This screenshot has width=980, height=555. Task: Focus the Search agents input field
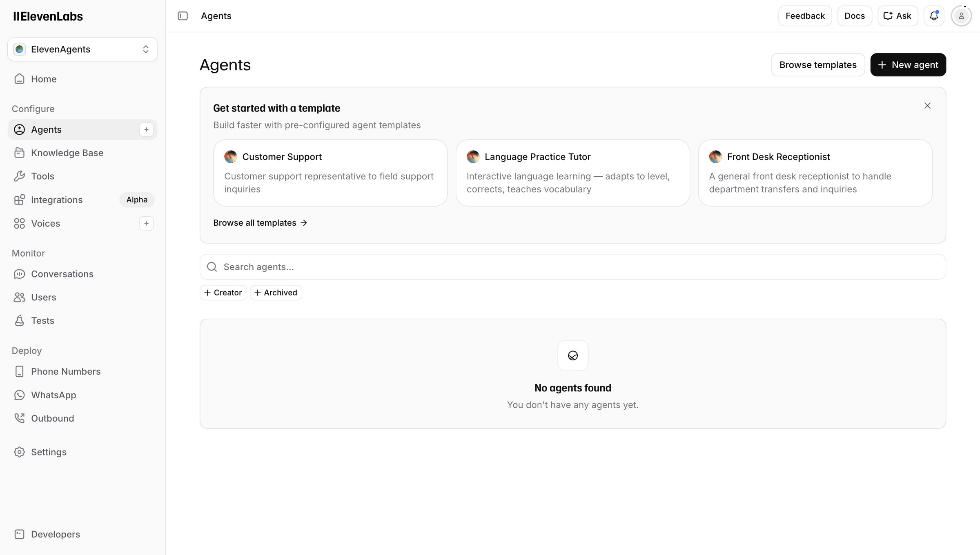[573, 267]
